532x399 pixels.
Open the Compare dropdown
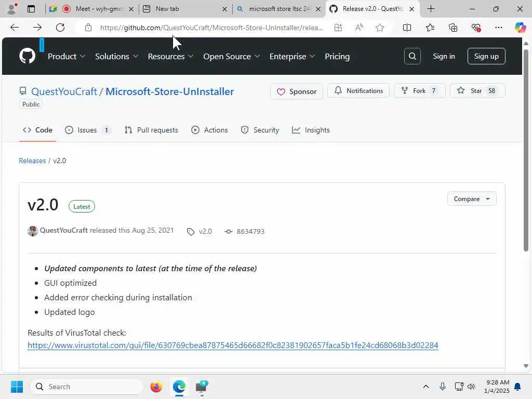tap(472, 199)
